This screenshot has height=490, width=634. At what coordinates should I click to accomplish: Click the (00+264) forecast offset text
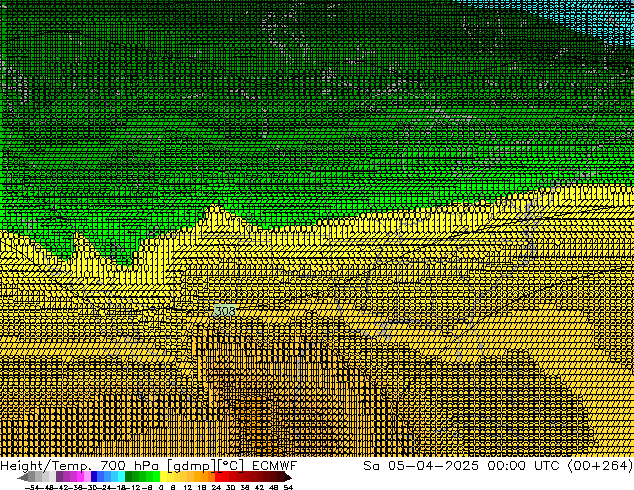point(600,466)
